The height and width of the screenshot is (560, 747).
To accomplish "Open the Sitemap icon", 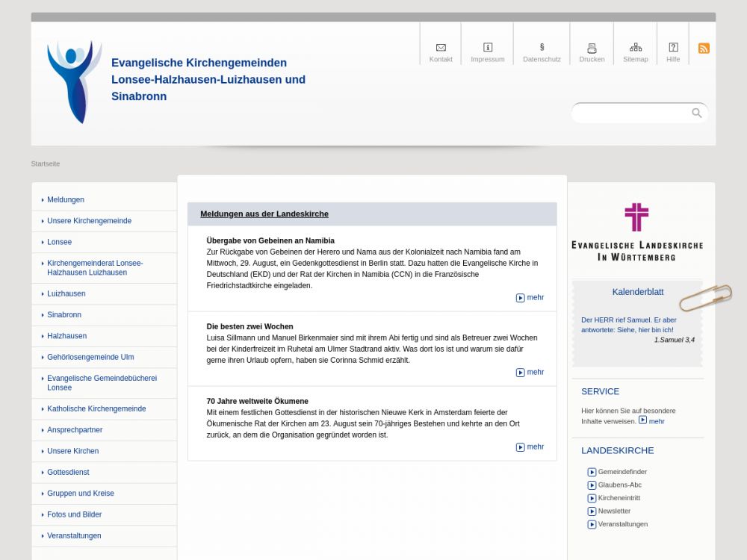I will tap(636, 48).
